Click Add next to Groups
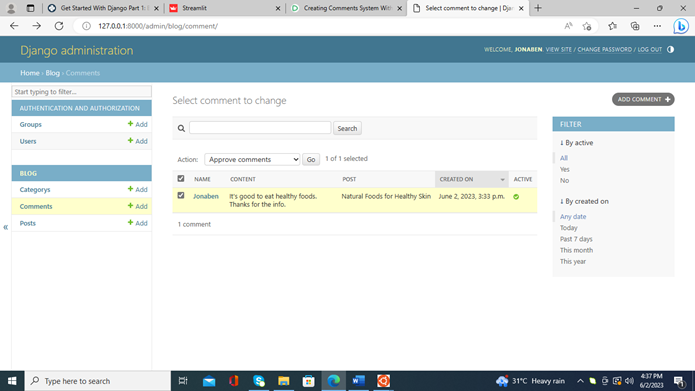The width and height of the screenshot is (695, 391). tap(137, 125)
